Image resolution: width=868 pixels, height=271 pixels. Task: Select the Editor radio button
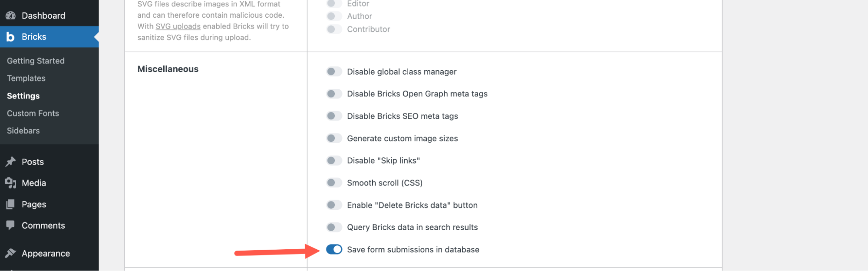[334, 3]
